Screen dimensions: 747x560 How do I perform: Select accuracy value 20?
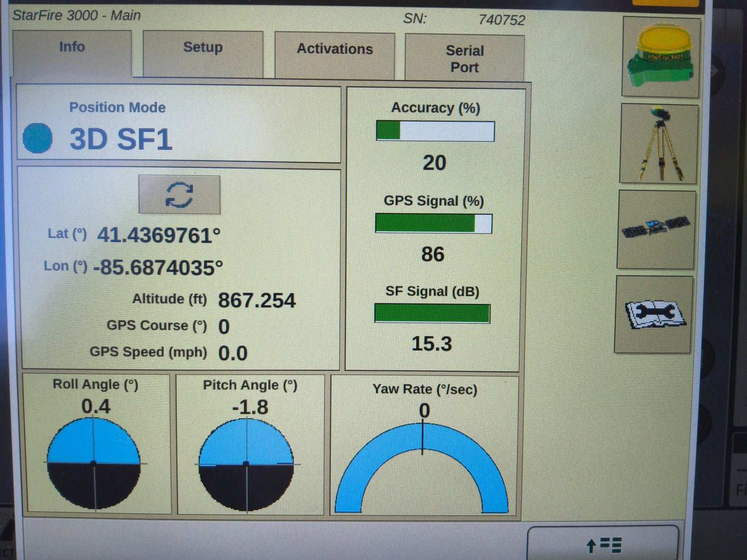pos(434,163)
